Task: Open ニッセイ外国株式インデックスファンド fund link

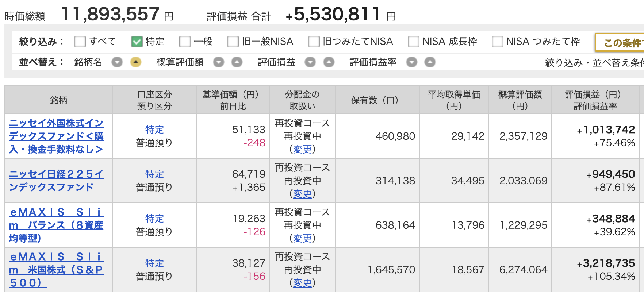Action: (x=56, y=136)
